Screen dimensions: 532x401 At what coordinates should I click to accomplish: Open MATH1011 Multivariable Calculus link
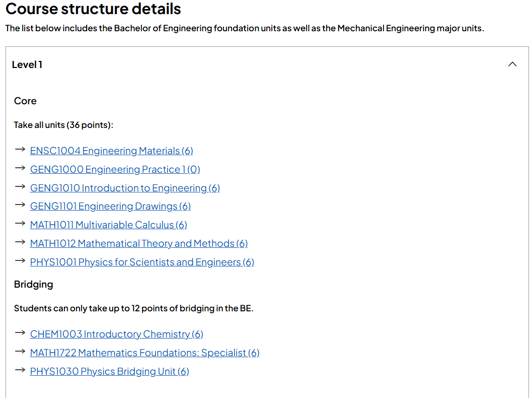click(x=109, y=225)
